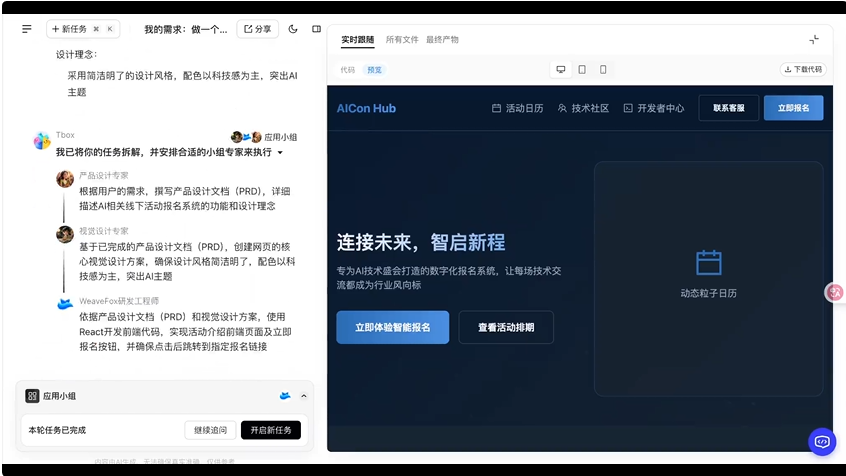This screenshot has width=846, height=476.
Task: Click the Tbox avatar icon
Action: click(x=42, y=140)
